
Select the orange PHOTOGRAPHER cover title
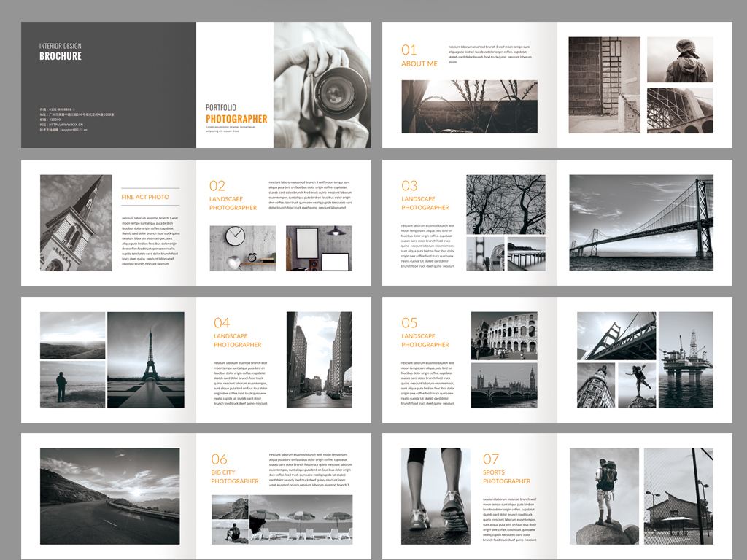[236, 119]
